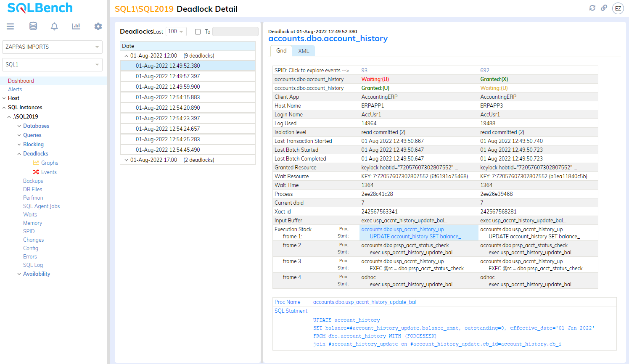629x364 pixels.
Task: Open SQL Agent Jobs in the sidebar
Action: tap(42, 206)
